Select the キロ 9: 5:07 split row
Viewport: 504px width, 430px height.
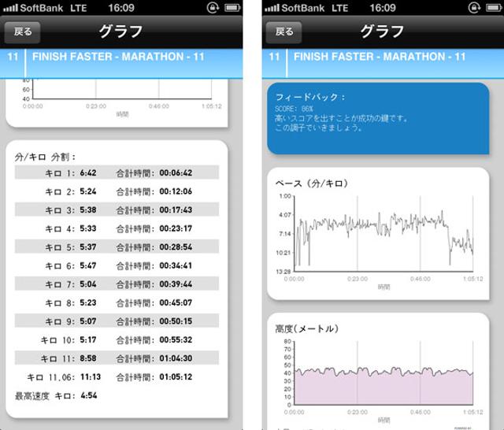[x=117, y=321]
